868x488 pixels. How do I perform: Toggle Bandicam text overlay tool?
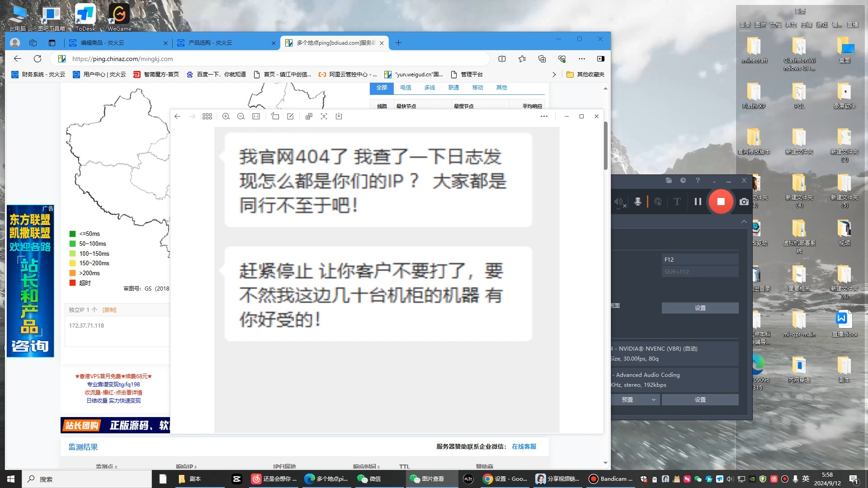[x=677, y=202]
